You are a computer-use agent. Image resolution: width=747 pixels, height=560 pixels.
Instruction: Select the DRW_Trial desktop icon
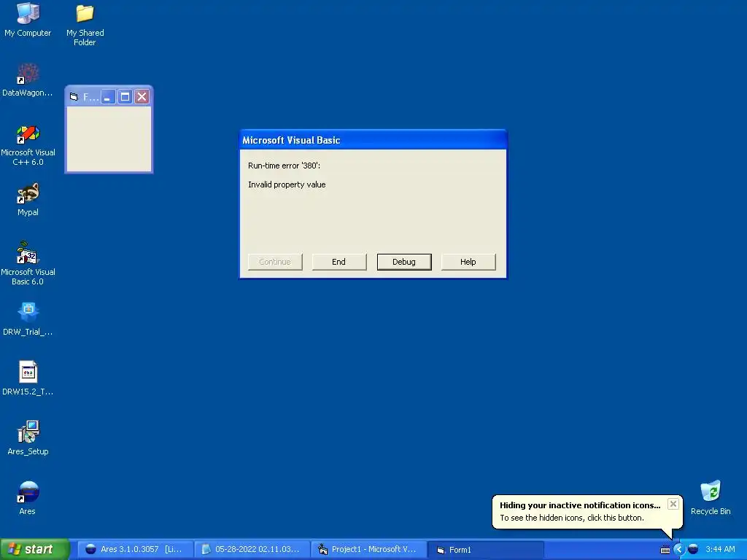click(x=28, y=319)
